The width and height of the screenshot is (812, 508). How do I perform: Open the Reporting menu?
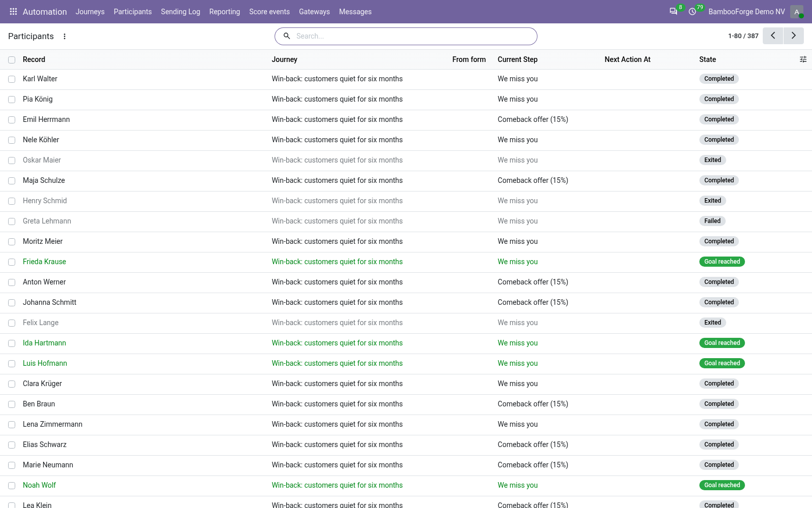(224, 12)
